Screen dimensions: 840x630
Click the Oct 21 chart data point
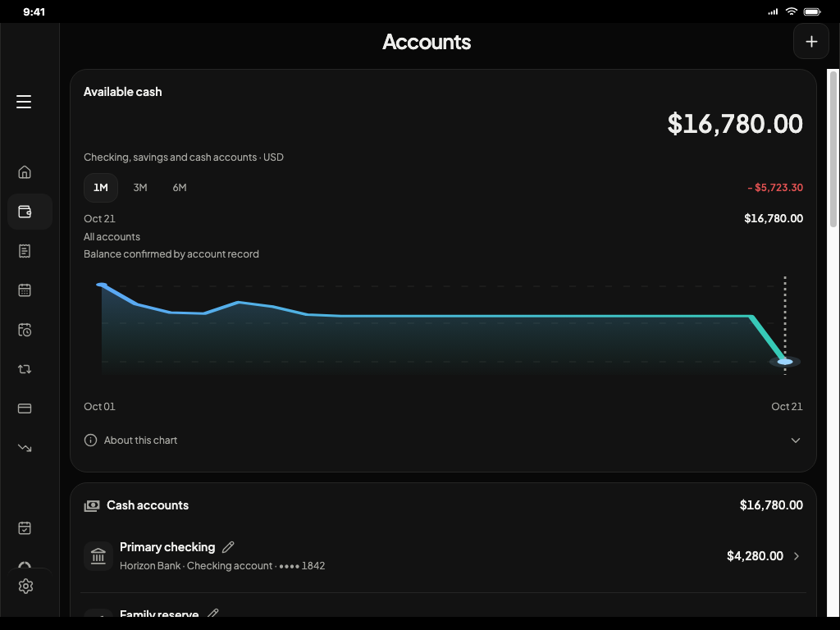click(x=785, y=362)
